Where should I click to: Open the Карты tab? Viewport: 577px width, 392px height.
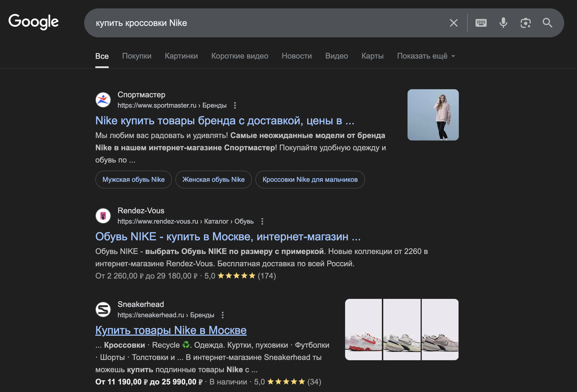[372, 56]
